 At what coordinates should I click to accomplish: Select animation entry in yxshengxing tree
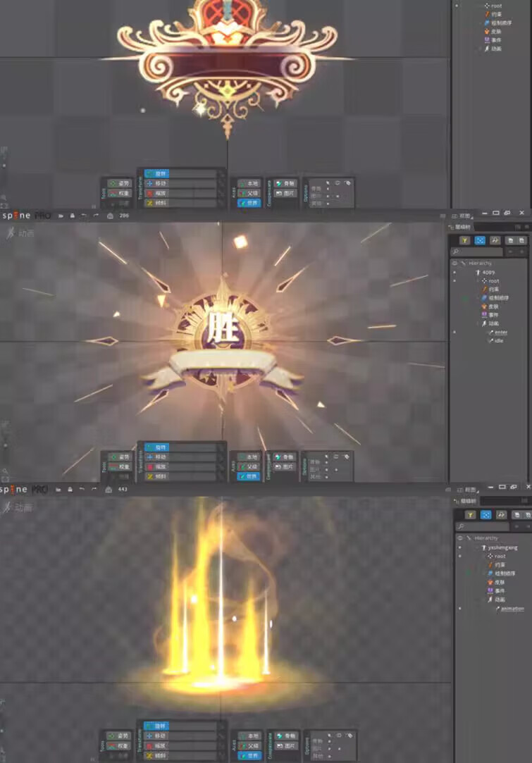point(510,609)
